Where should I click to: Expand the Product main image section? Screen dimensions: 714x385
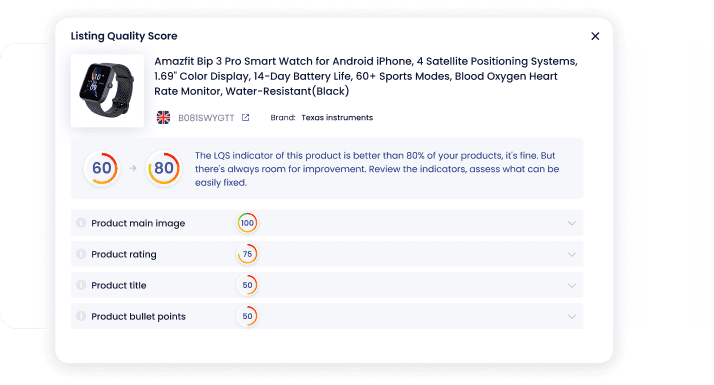pos(571,223)
